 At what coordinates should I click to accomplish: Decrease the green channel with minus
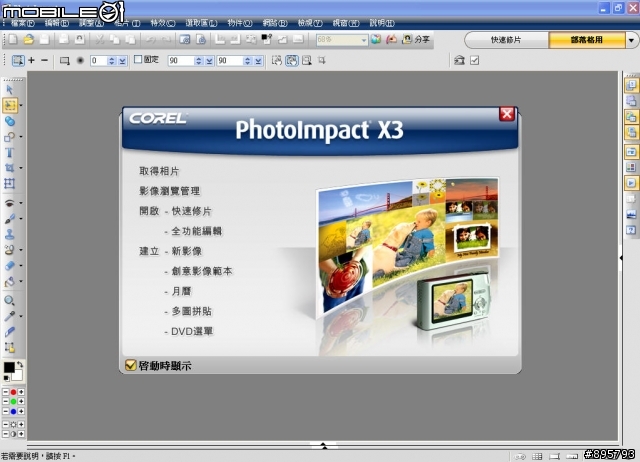pyautogui.click(x=5, y=402)
